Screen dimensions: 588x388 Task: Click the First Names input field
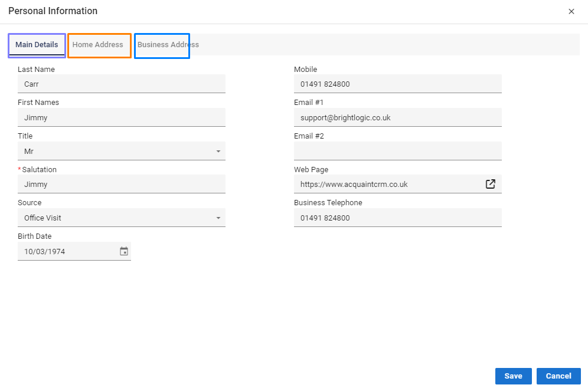122,117
